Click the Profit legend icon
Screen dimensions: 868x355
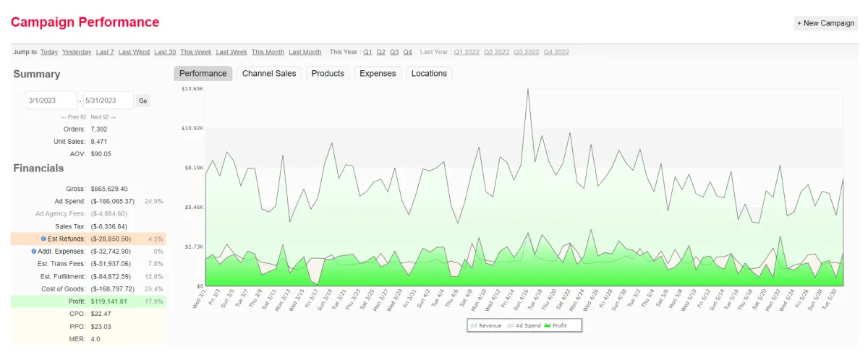548,326
